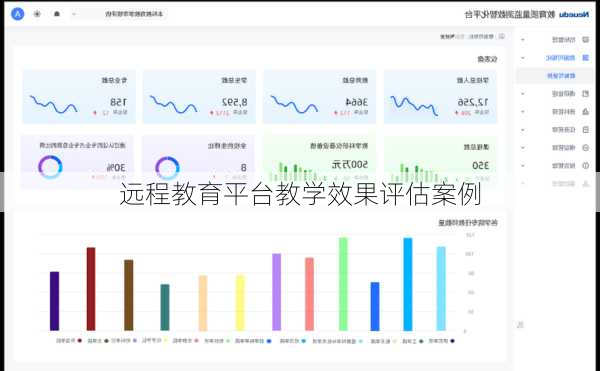600x371 pixels.
Task: Open the card showing 158
Action: (79, 97)
